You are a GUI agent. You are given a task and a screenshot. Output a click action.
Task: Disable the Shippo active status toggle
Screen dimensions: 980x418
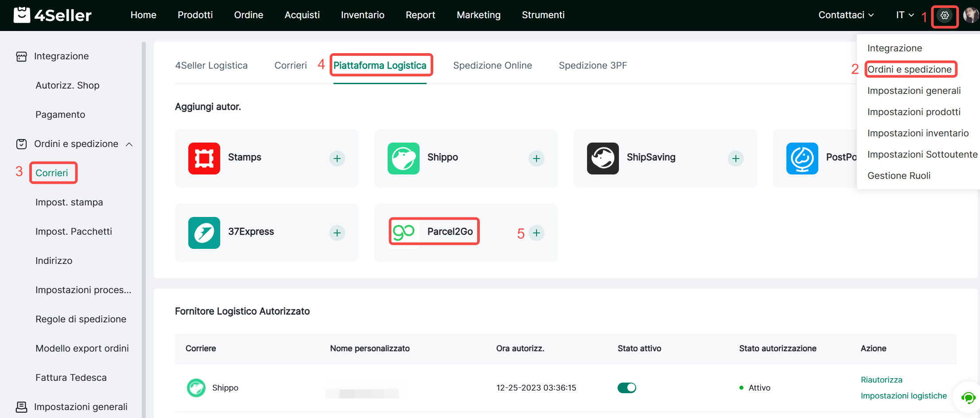[626, 388]
